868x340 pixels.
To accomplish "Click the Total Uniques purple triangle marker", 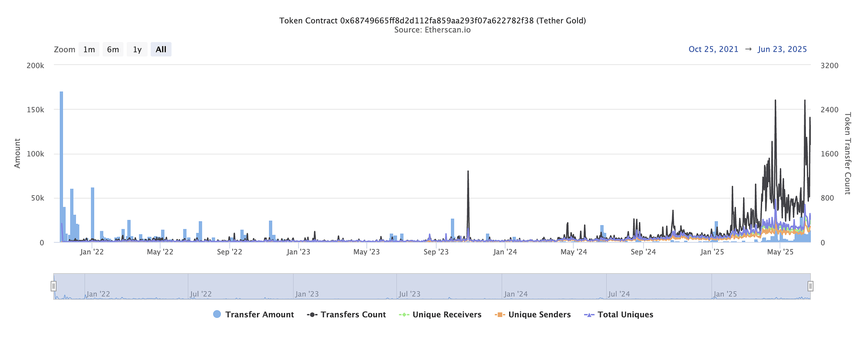I will [x=589, y=314].
